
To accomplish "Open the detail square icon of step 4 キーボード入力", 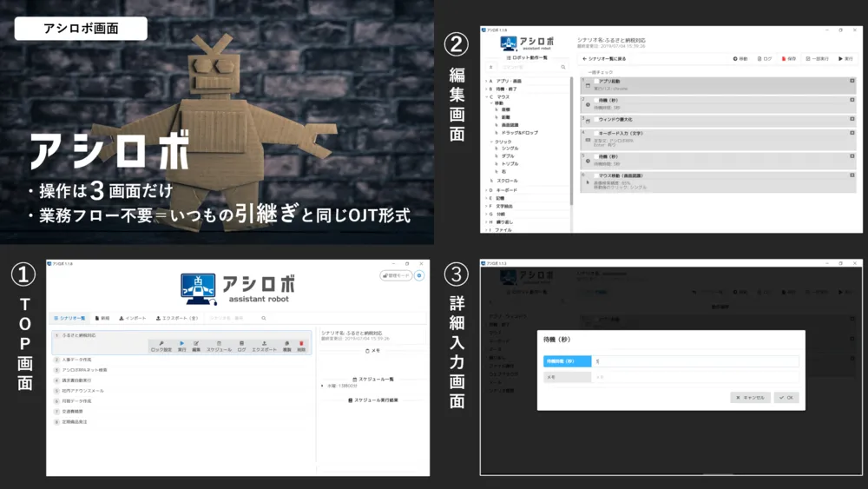I will (x=852, y=133).
